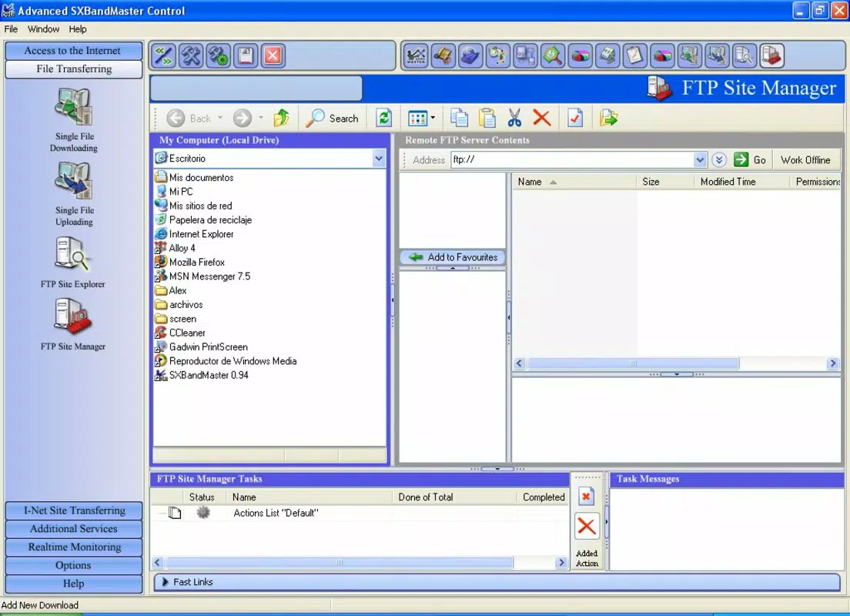
Task: Select File Transferring section header
Action: (x=74, y=69)
